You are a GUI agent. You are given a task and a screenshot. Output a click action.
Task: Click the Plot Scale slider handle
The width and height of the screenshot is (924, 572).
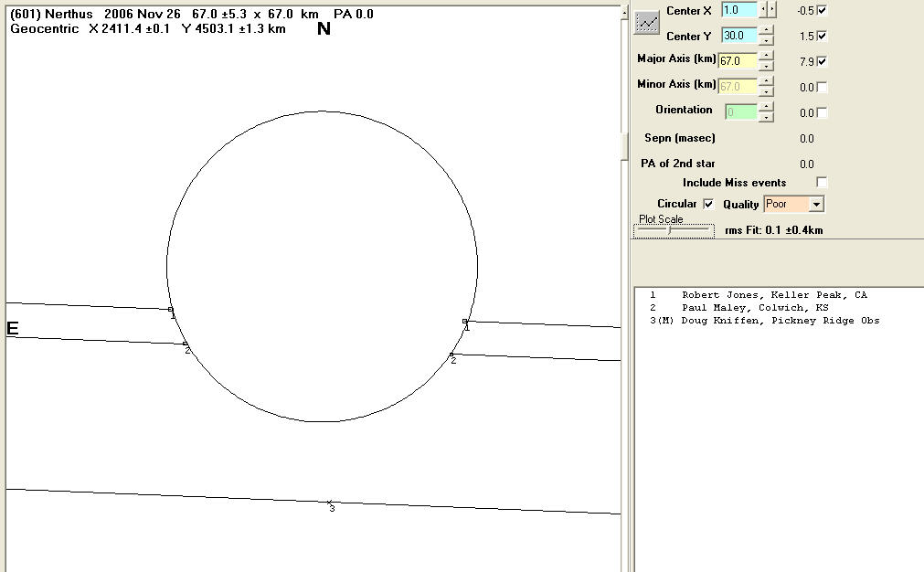669,231
